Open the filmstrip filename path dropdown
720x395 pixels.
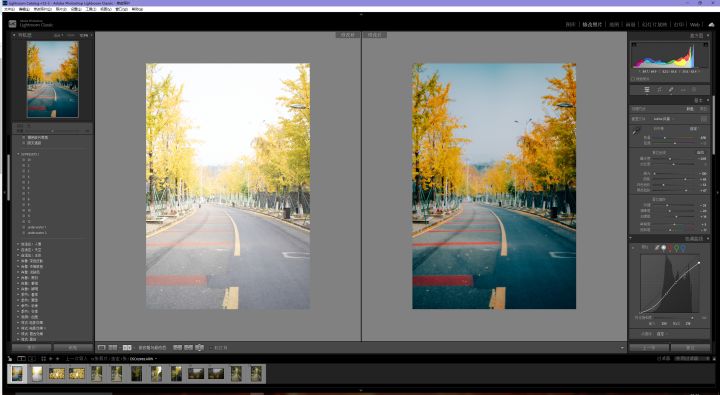(143, 358)
